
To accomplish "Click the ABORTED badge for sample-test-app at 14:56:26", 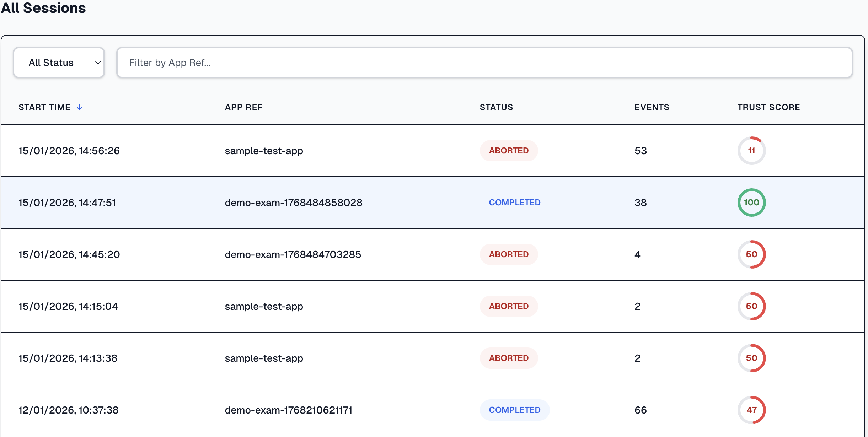I will 509,150.
